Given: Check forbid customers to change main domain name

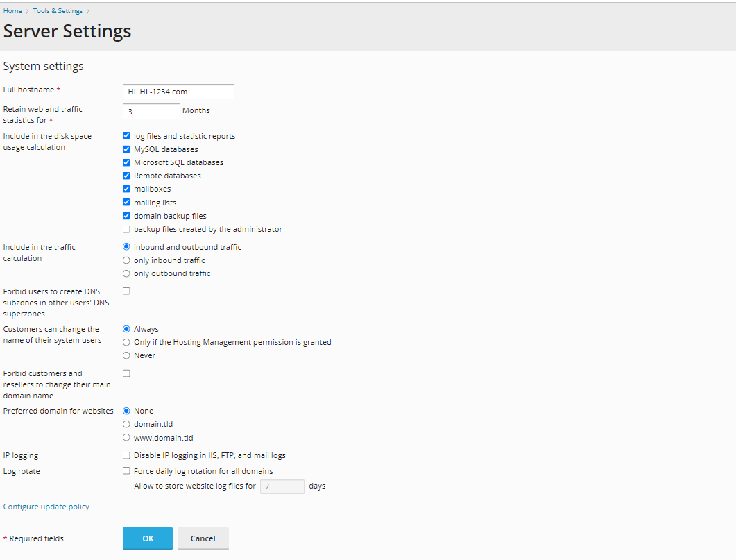Looking at the screenshot, I should [x=126, y=373].
